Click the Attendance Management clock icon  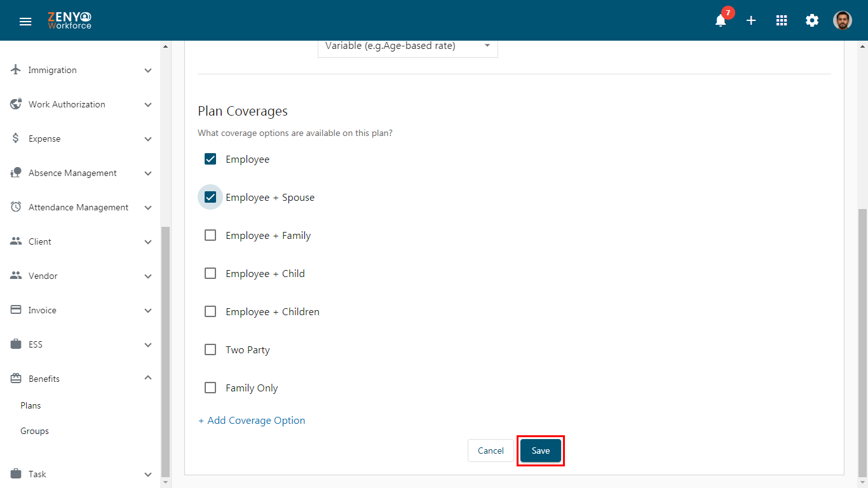tap(16, 207)
